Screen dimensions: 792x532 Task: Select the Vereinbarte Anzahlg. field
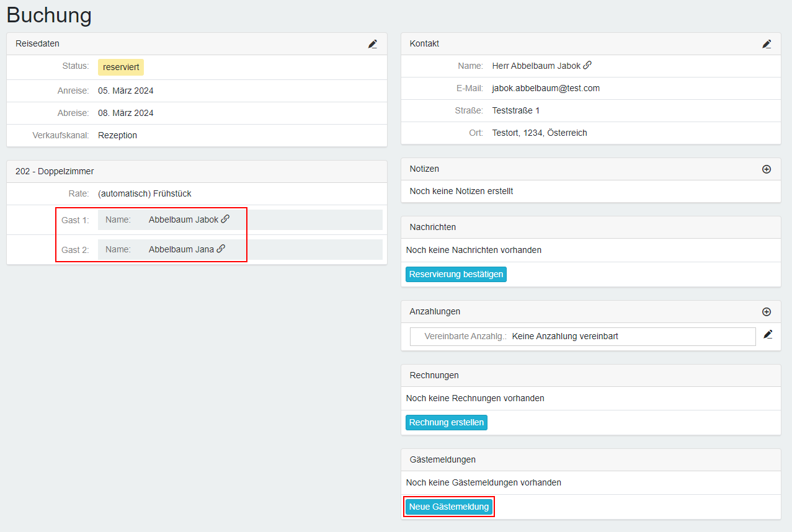coord(582,337)
